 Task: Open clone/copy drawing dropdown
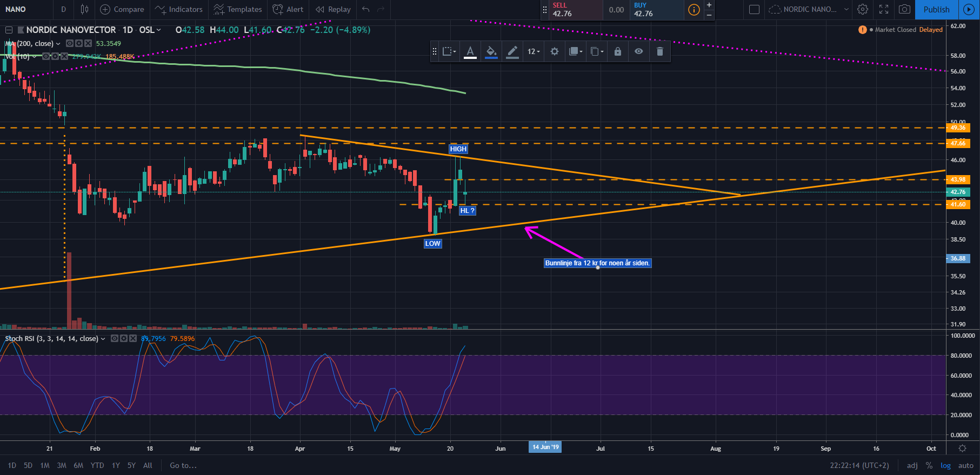pos(597,51)
